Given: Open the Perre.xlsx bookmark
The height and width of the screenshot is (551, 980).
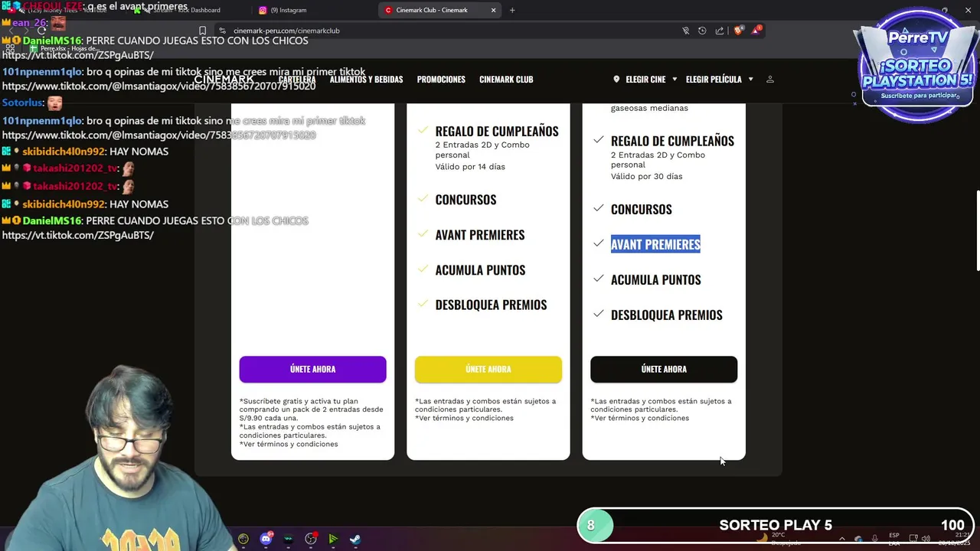Looking at the screenshot, I should coord(65,48).
